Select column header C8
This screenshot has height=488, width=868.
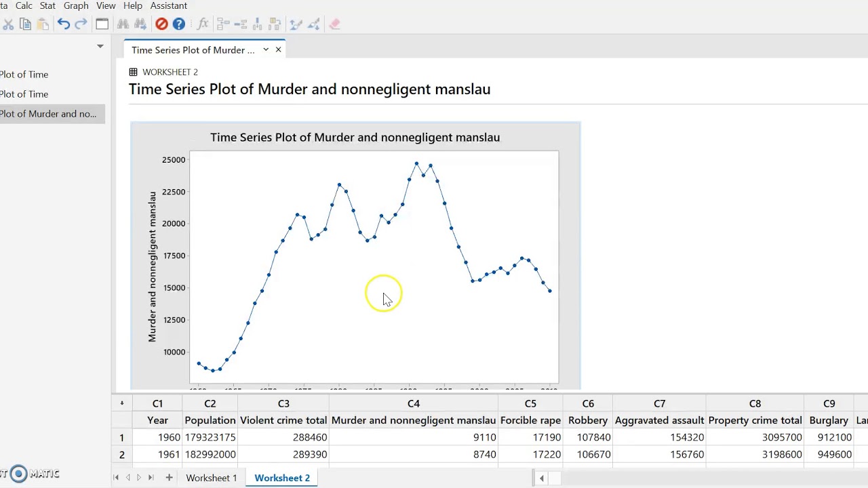tap(755, 403)
